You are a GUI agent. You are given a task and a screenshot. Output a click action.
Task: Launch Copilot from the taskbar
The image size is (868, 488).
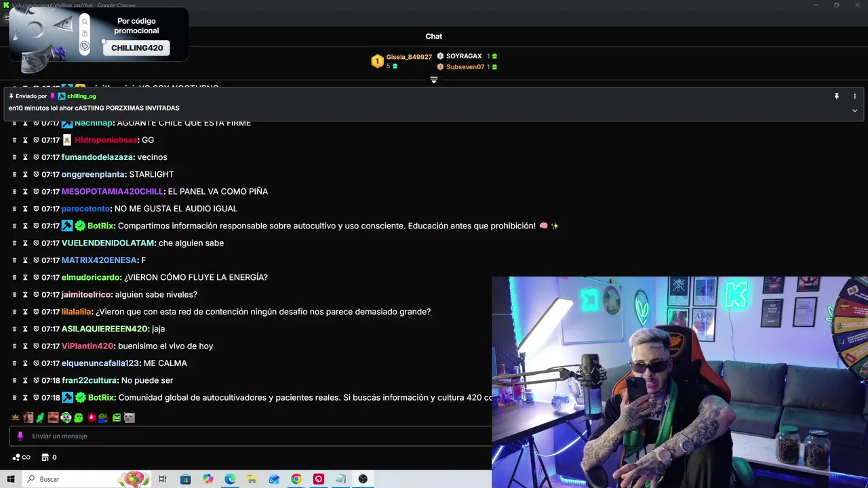(x=208, y=479)
